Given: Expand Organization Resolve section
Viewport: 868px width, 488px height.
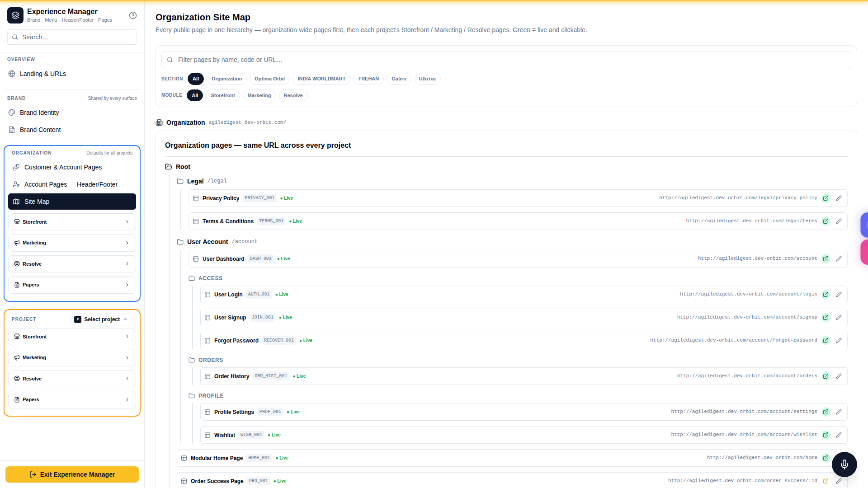Looking at the screenshot, I should [x=72, y=264].
